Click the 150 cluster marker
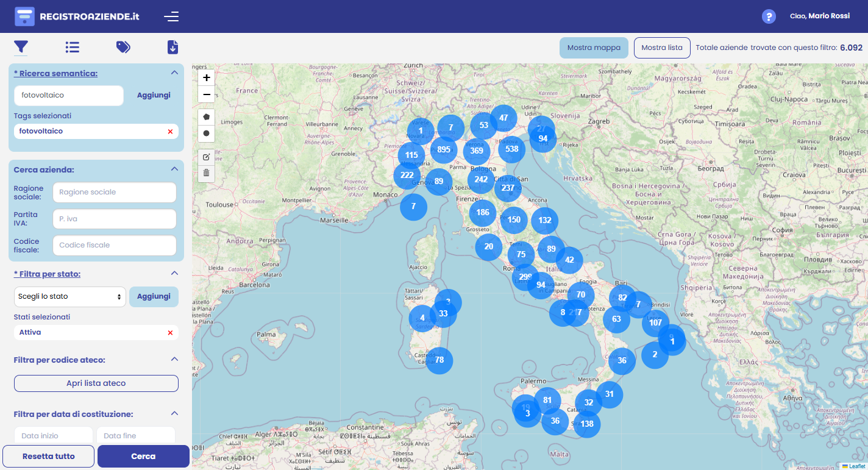868x470 pixels. pyautogui.click(x=514, y=219)
